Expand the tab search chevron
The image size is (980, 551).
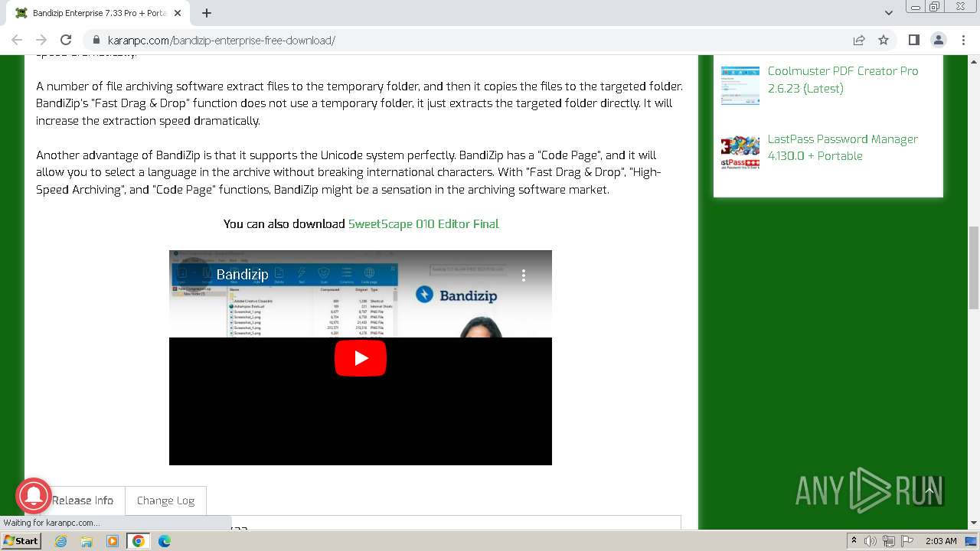pyautogui.click(x=888, y=13)
